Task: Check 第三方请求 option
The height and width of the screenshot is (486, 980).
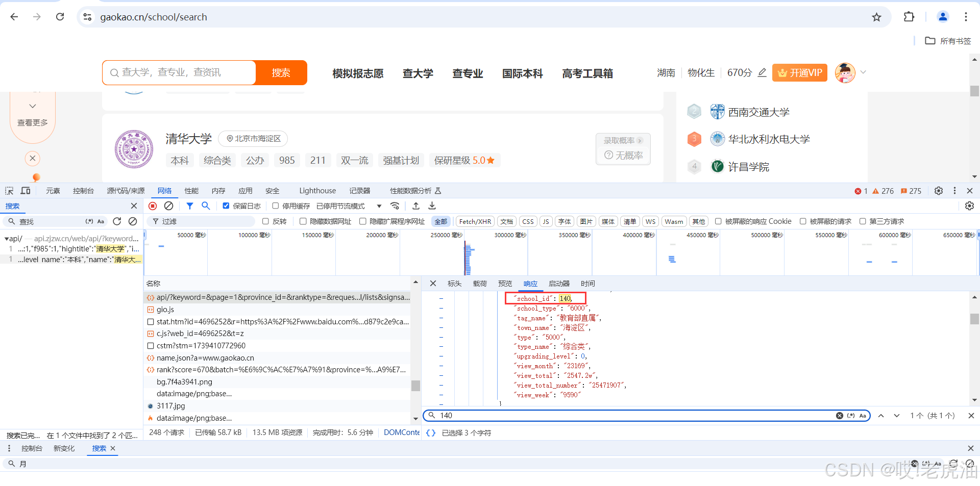Action: point(863,221)
